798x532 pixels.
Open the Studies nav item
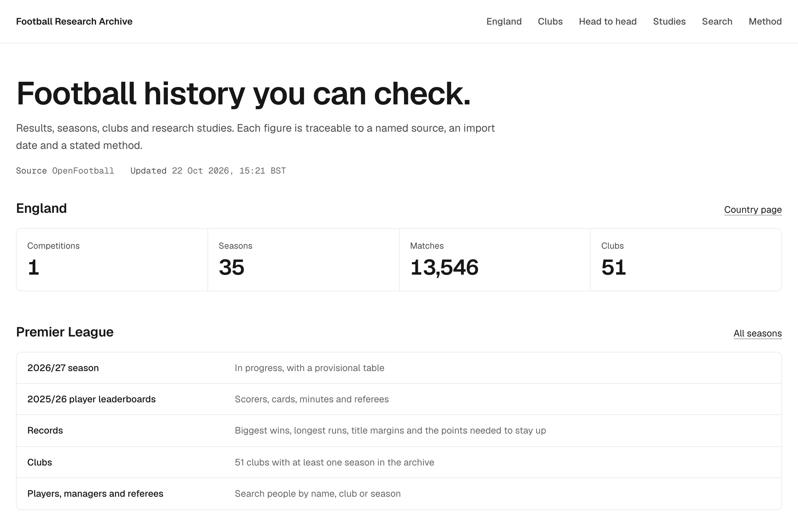[669, 21]
